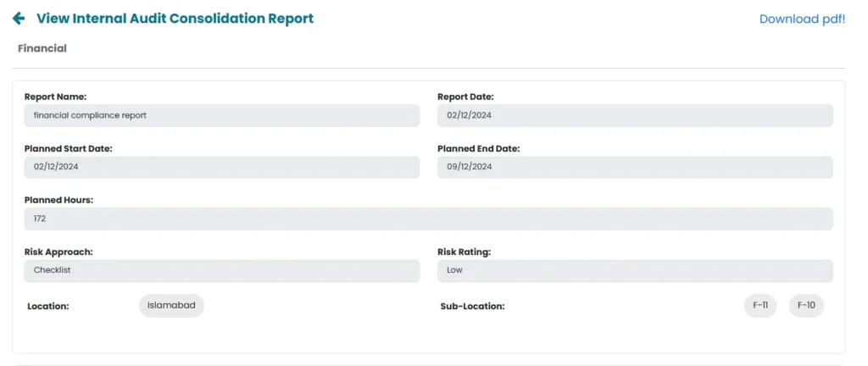Click the Risk Rating label
Screen dimensions: 868x366
click(464, 252)
